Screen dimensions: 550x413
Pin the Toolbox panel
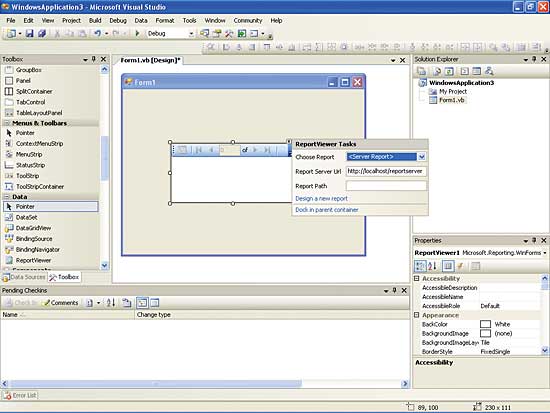pos(94,59)
